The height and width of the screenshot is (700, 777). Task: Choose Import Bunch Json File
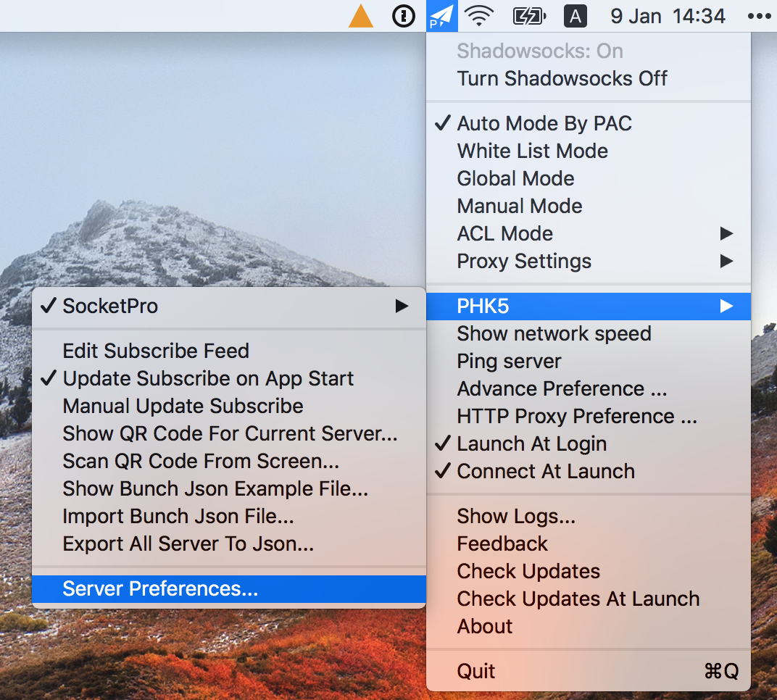(x=229, y=516)
